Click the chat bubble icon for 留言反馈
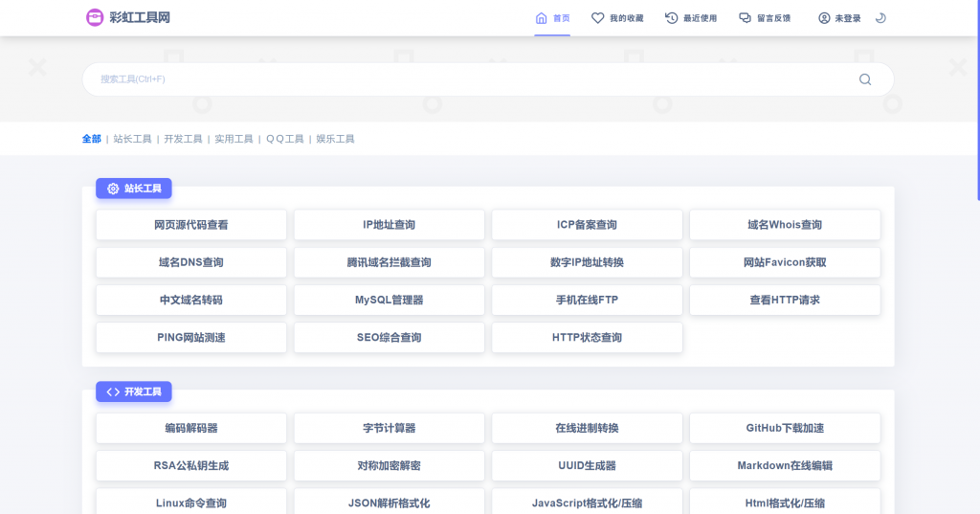Viewport: 980px width, 514px height. (x=745, y=18)
